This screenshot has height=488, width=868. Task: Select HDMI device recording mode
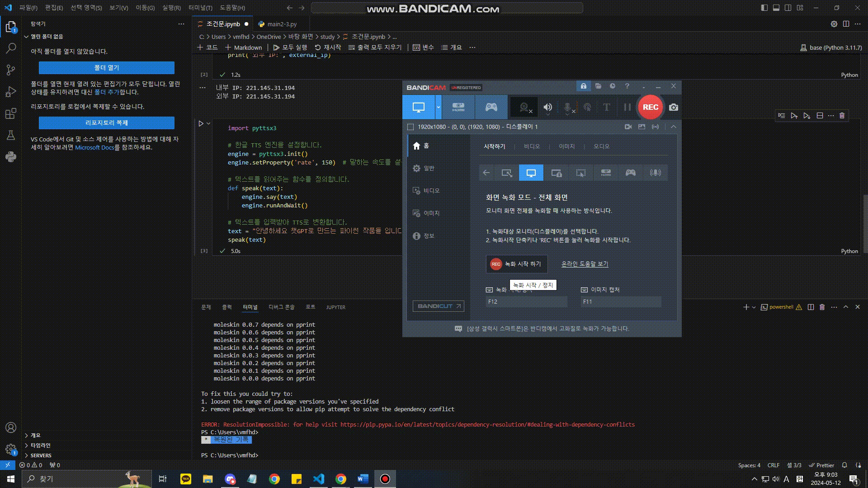click(458, 107)
